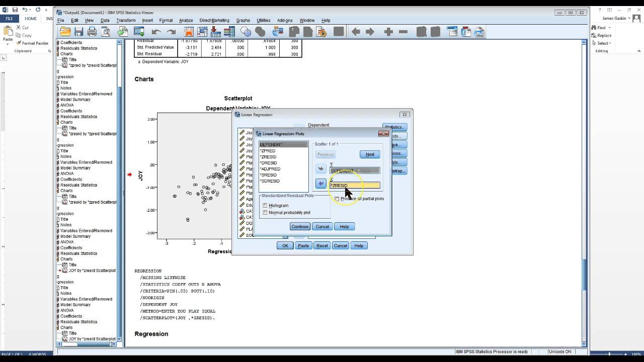Open the Utilities menu
Image resolution: width=644 pixels, height=362 pixels.
tap(264, 21)
